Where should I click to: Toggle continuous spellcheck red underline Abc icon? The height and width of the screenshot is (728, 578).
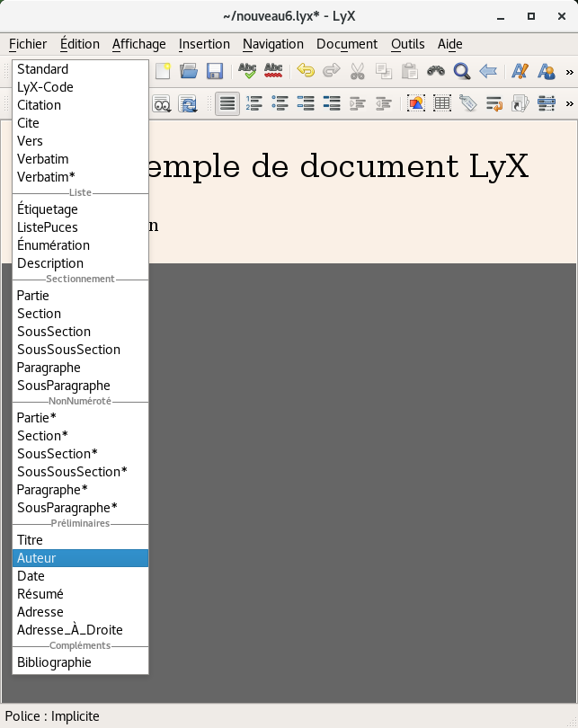pyautogui.click(x=273, y=71)
